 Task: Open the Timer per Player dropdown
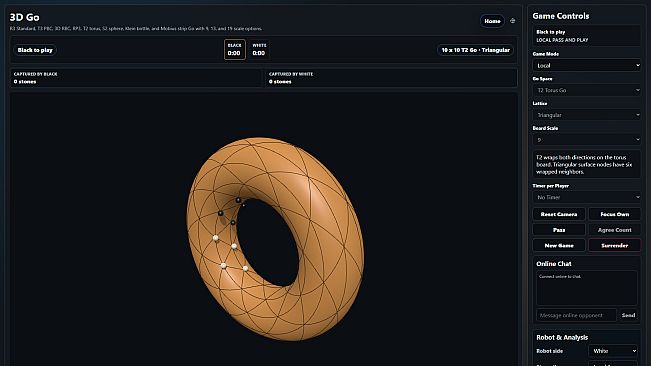pyautogui.click(x=587, y=197)
